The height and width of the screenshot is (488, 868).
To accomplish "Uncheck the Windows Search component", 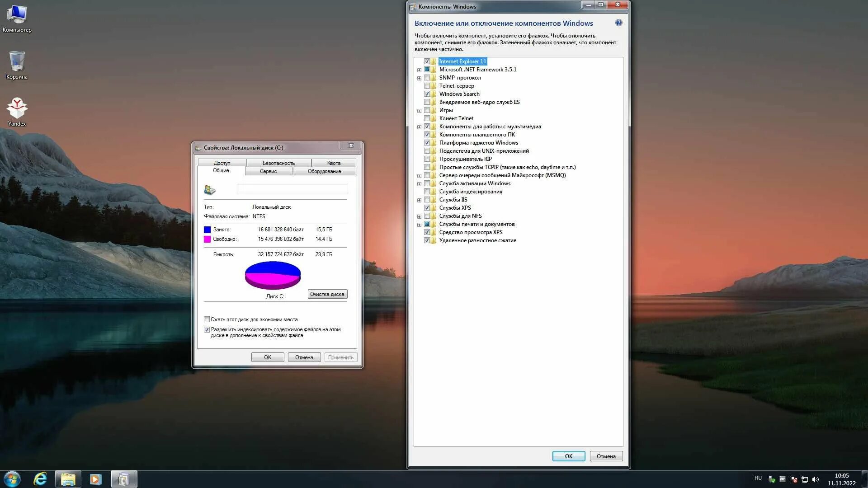I will click(427, 94).
